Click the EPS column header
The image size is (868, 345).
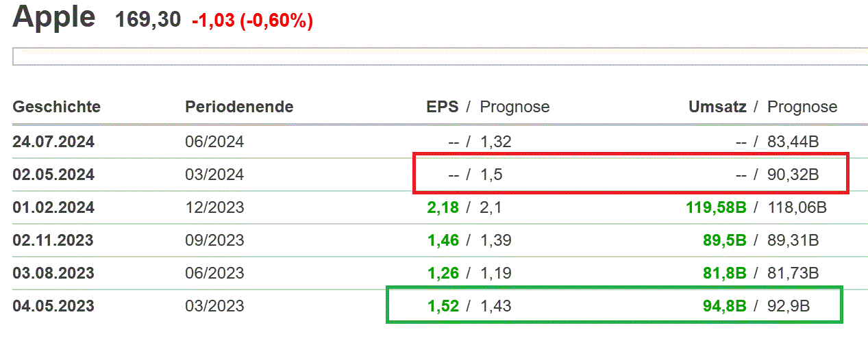click(442, 107)
